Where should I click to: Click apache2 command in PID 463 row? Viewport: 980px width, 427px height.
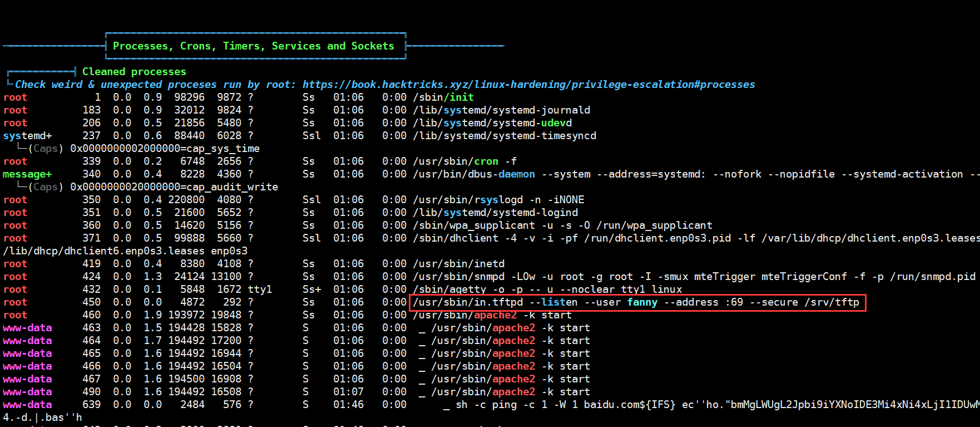[511, 328]
